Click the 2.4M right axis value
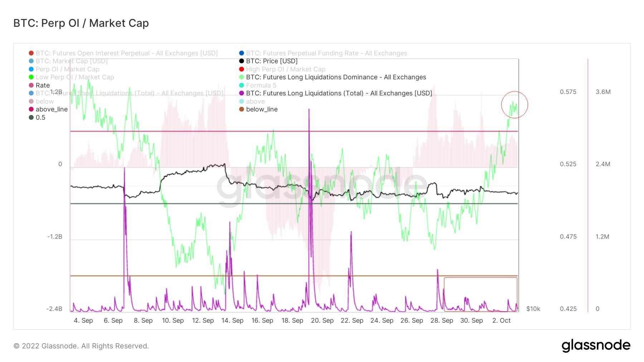 (603, 164)
